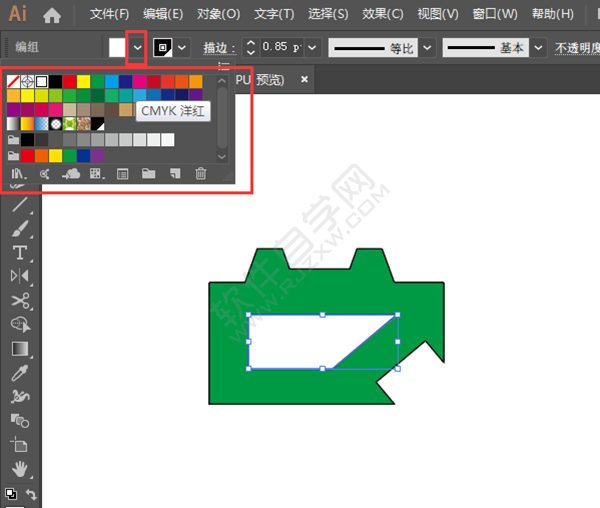Select the Gradient tool

[20, 349]
